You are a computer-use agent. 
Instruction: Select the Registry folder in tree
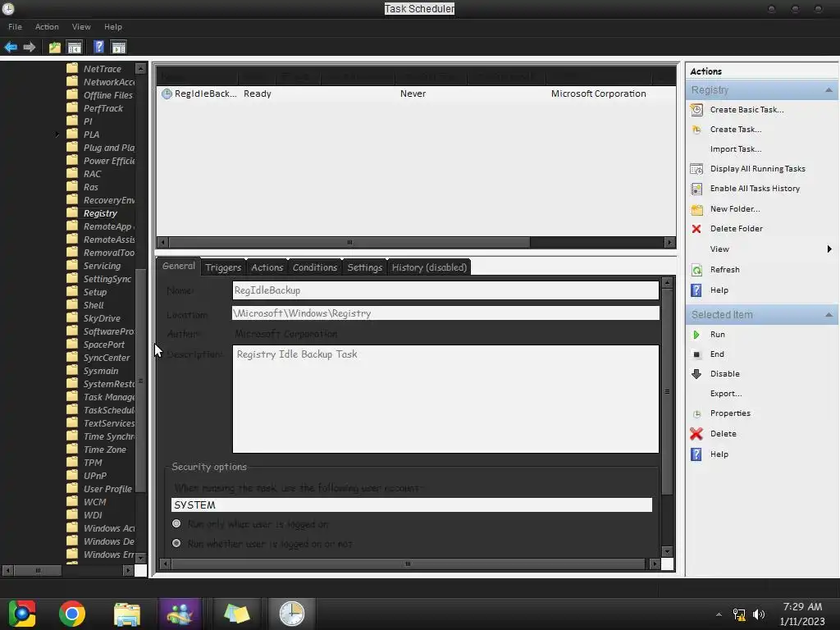coord(100,214)
